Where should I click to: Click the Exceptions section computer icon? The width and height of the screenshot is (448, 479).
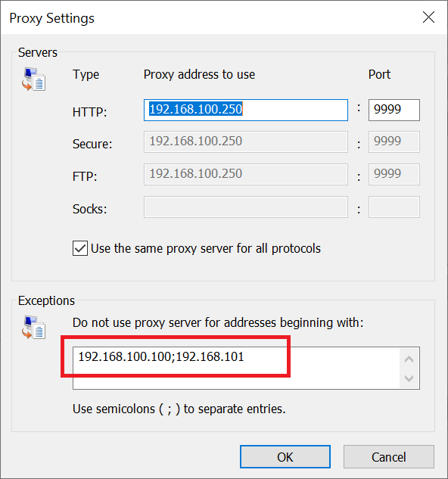33,327
